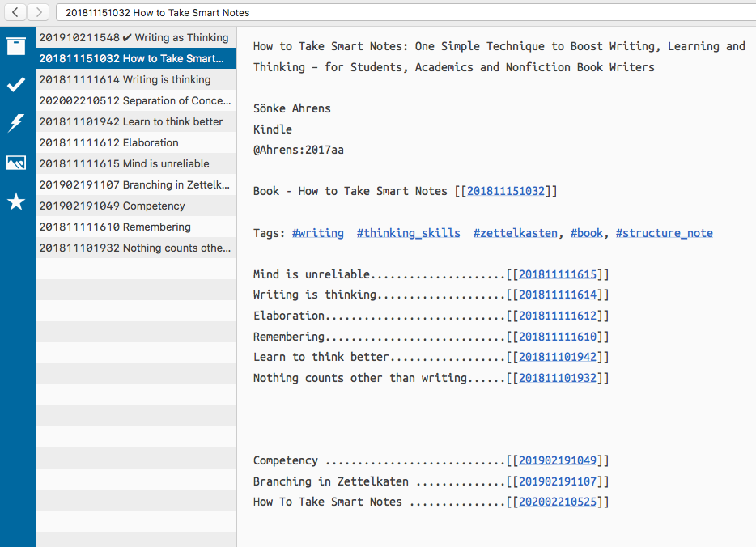
Task: Open the archive box sidebar icon
Action: pos(16,46)
